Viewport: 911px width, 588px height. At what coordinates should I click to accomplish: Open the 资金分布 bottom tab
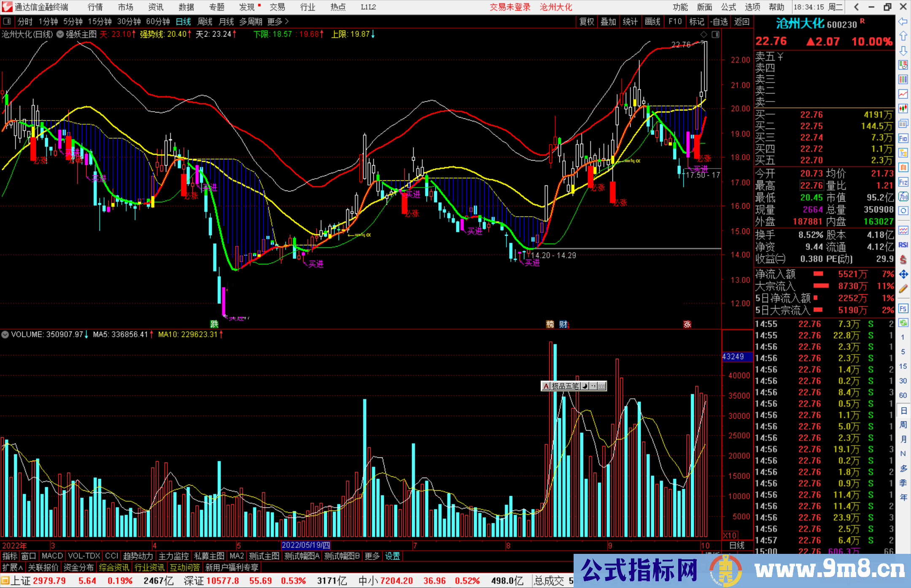pyautogui.click(x=78, y=568)
